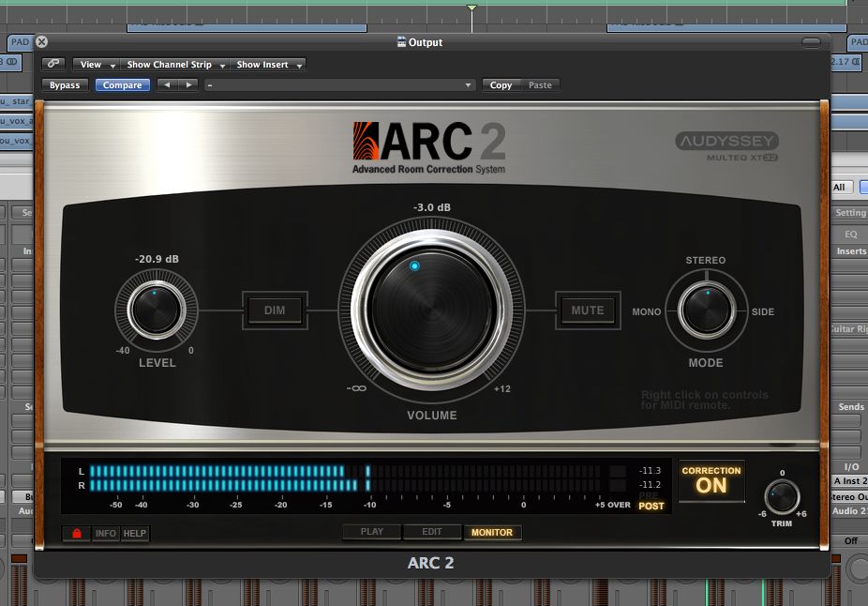Select next preset with right arrow

tap(188, 84)
